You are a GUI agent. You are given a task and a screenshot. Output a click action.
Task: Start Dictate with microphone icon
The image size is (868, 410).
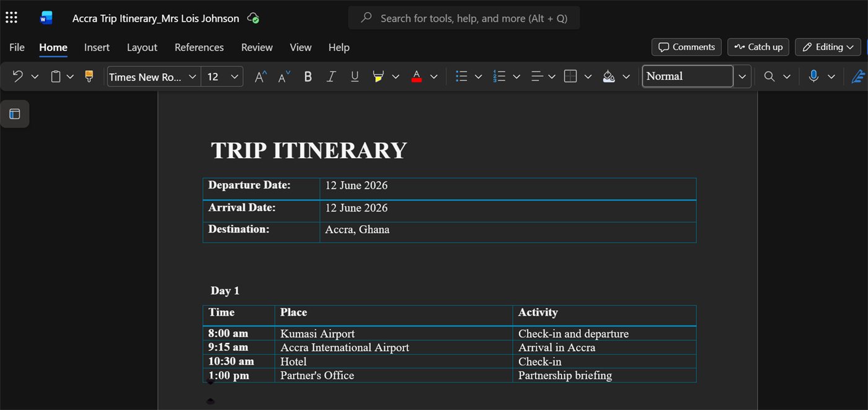813,76
